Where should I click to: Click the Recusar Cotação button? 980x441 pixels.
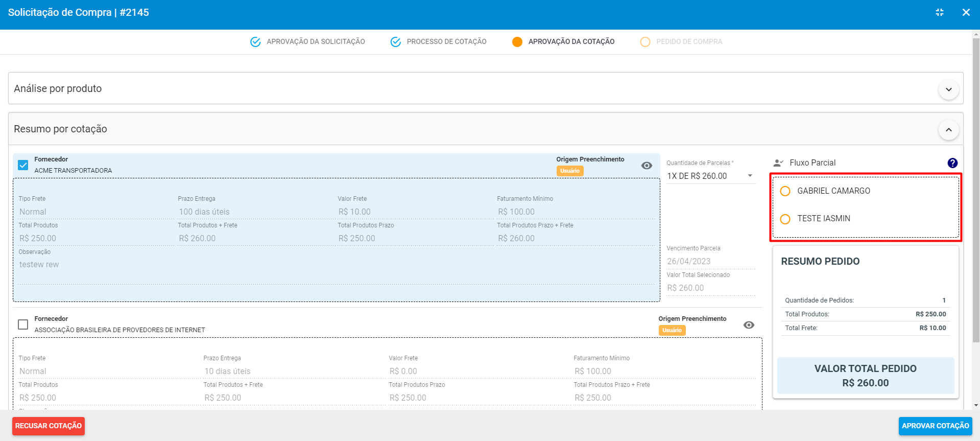49,426
